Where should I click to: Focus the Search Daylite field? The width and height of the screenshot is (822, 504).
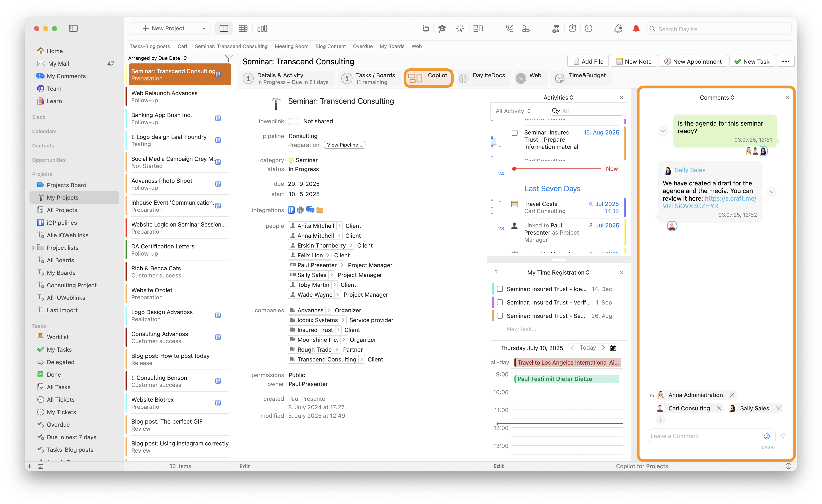point(719,29)
